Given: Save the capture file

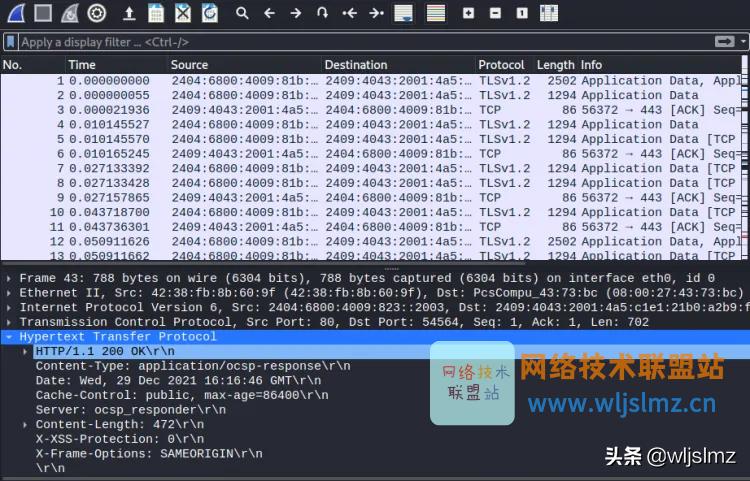Looking at the screenshot, I should 156,13.
